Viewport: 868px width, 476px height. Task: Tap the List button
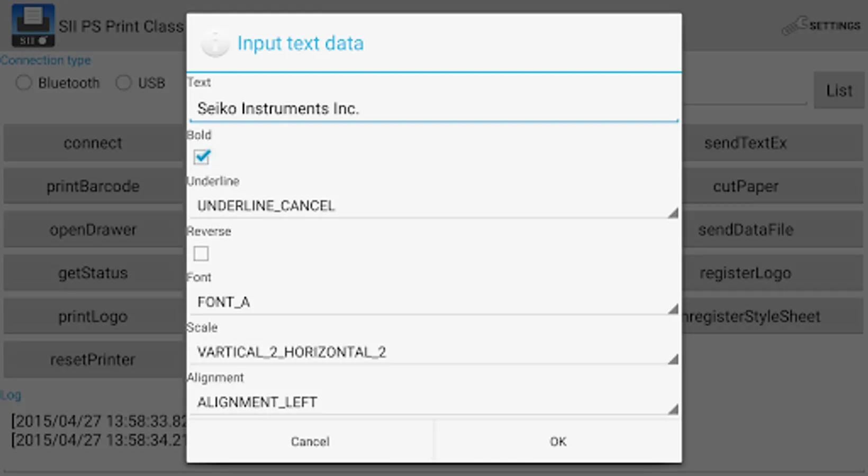click(x=839, y=91)
